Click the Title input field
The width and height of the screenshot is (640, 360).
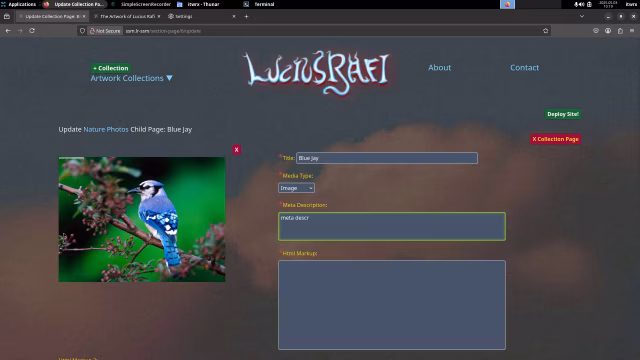[x=387, y=158]
